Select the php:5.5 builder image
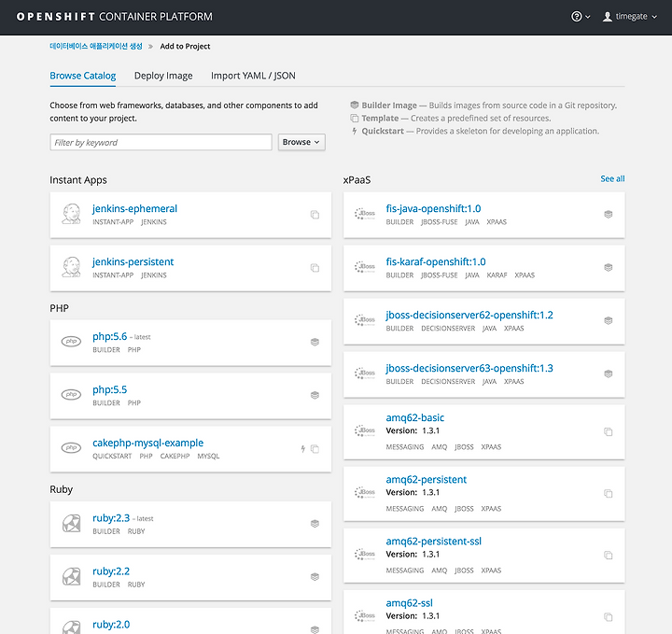This screenshot has height=634, width=672. [x=110, y=389]
